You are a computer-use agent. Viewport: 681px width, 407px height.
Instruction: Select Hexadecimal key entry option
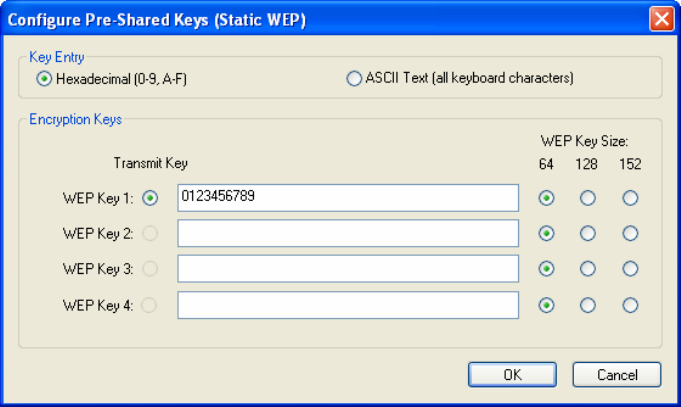coord(44,79)
